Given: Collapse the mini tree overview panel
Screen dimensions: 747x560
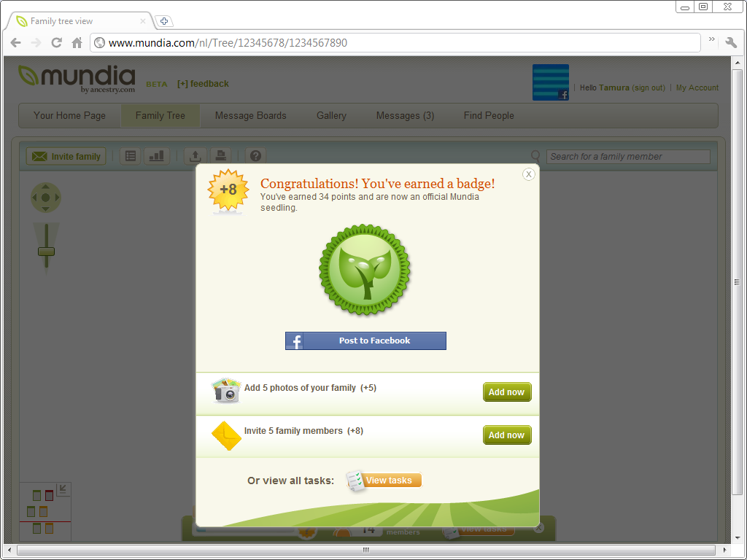Looking at the screenshot, I should (63, 489).
